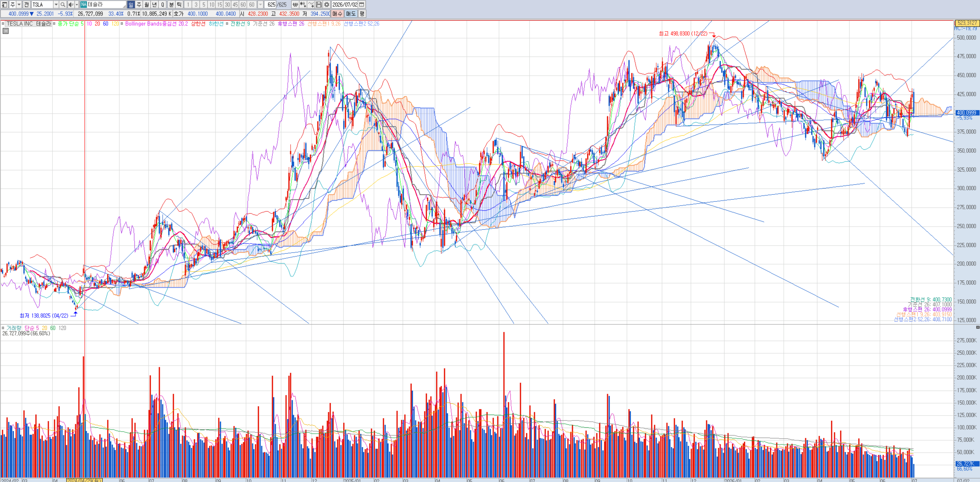Screen dimensions: 980x482
Task: Open the sound options dropdown arrow
Action: tap(76, 5)
